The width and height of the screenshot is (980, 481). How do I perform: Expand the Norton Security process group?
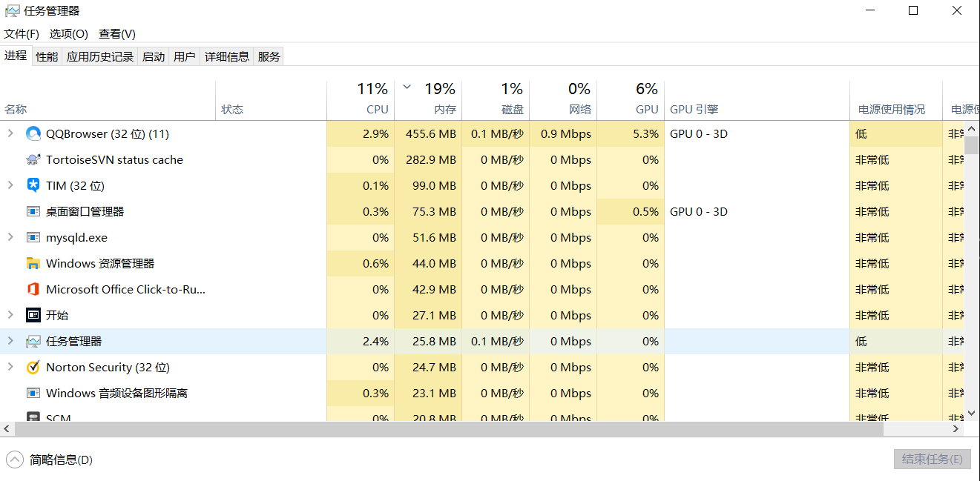pyautogui.click(x=10, y=367)
